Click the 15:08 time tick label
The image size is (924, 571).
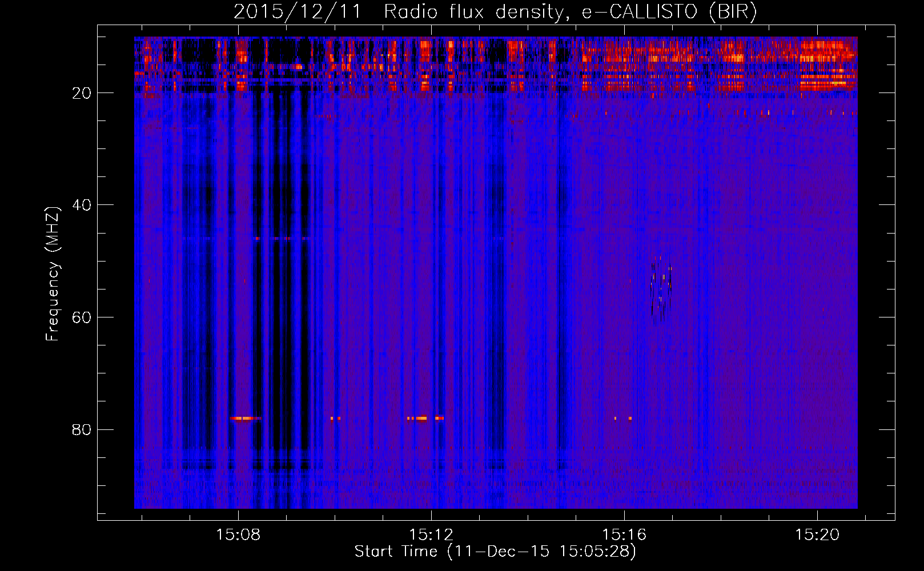(x=238, y=534)
